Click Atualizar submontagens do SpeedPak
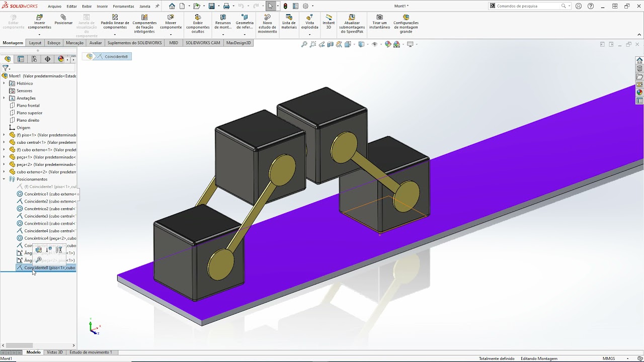Screen dimensions: 644x362 point(352,24)
